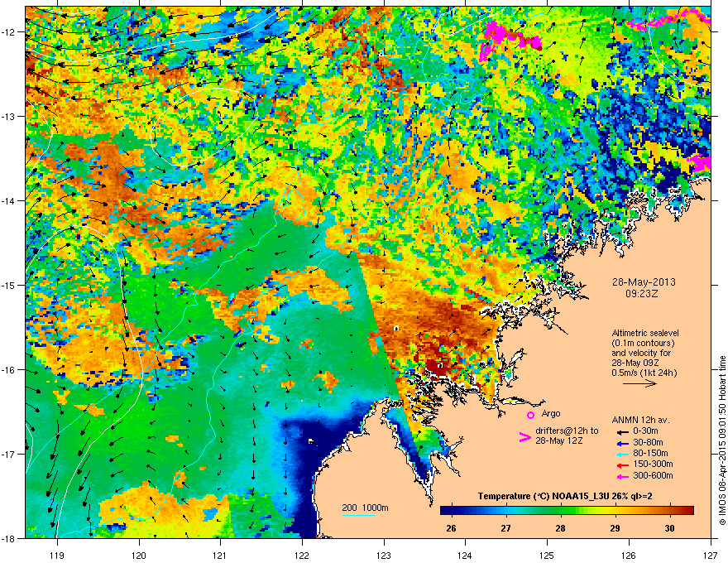Click the colorbar tick label '30'
Image resolution: width=728 pixels, height=563 pixels.
tap(669, 528)
